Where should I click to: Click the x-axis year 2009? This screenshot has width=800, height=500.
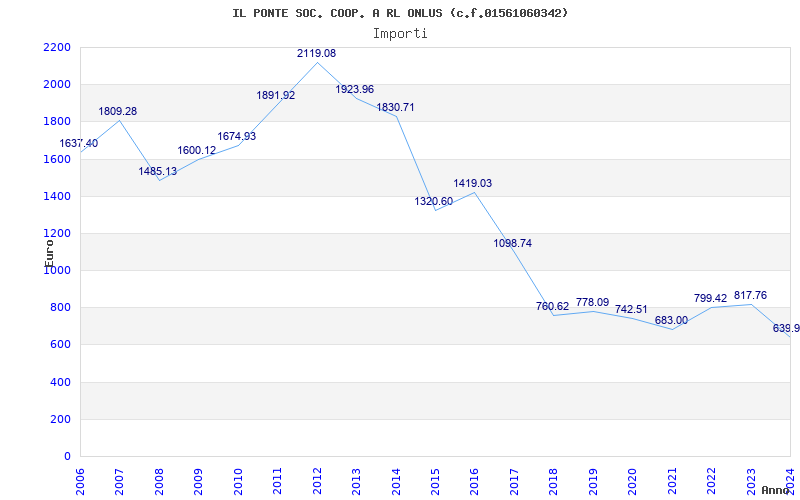point(198,481)
